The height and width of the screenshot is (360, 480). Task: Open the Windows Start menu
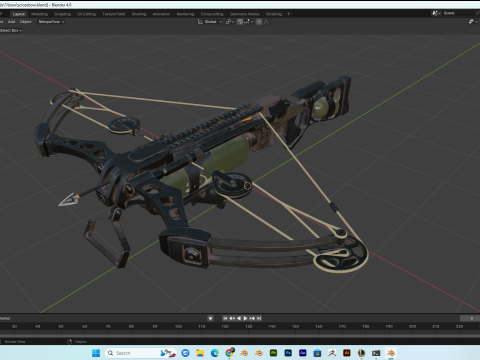(96, 353)
